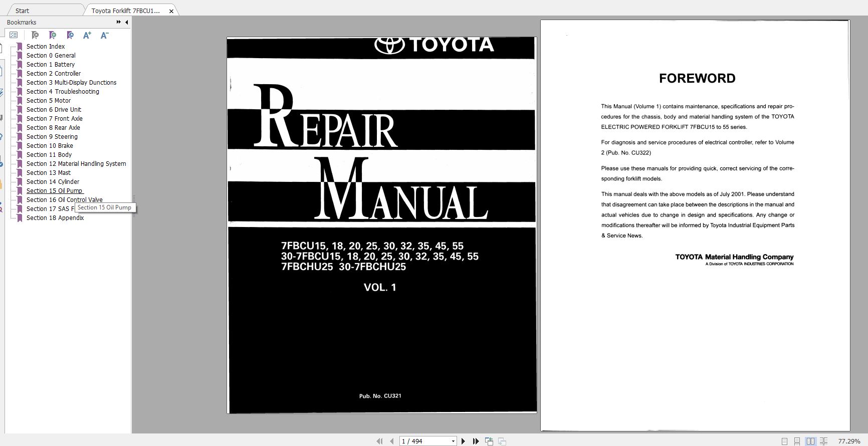Open the Section 14 Cylinder bookmark
The height and width of the screenshot is (446, 868).
[x=53, y=182]
